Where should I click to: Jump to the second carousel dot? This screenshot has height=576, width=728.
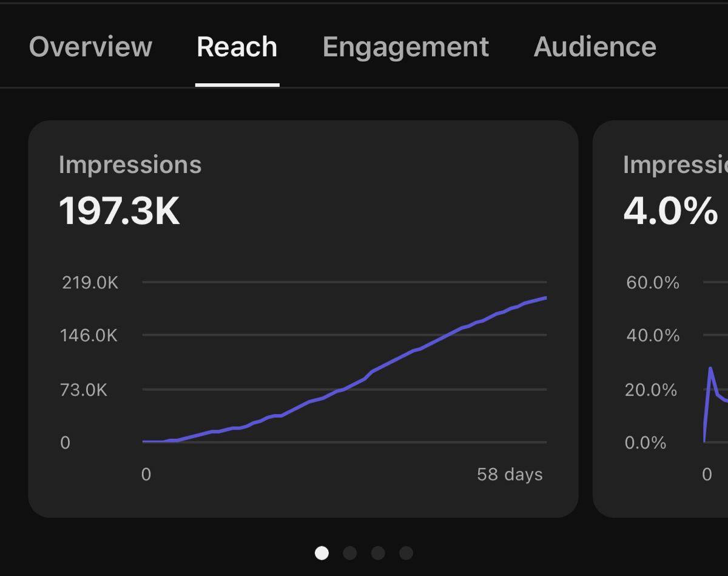pyautogui.click(x=350, y=553)
